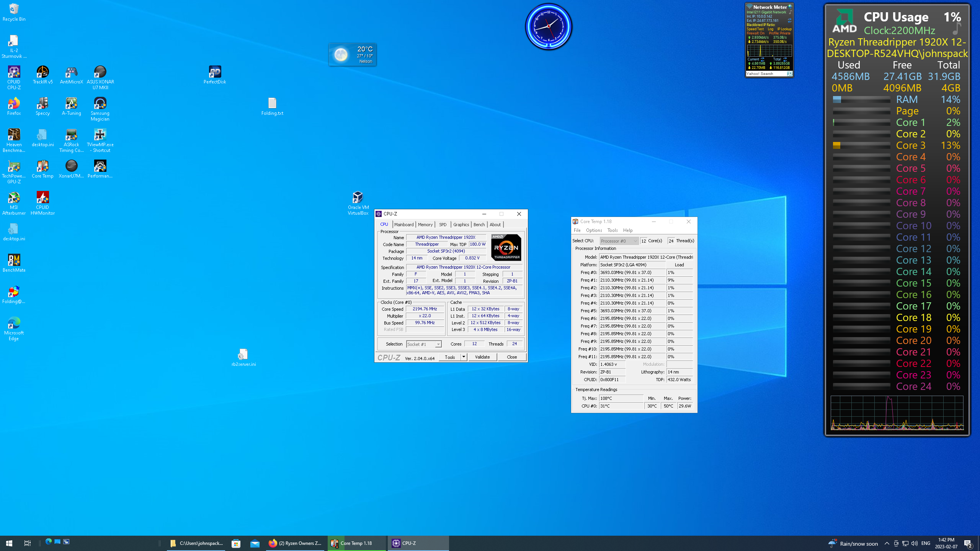Open Tools dropdown arrow in CPU-Z
Viewport: 980px width, 551px height.
(x=464, y=357)
